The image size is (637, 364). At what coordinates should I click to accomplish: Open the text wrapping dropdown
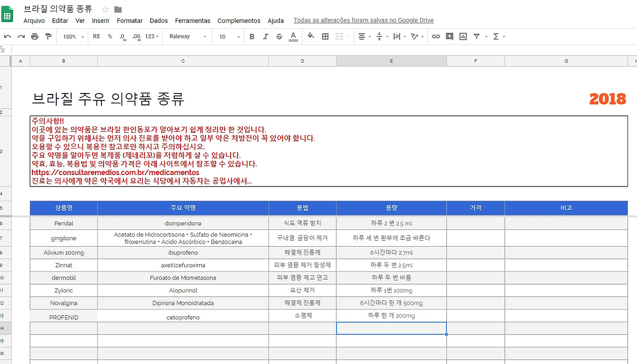point(399,36)
